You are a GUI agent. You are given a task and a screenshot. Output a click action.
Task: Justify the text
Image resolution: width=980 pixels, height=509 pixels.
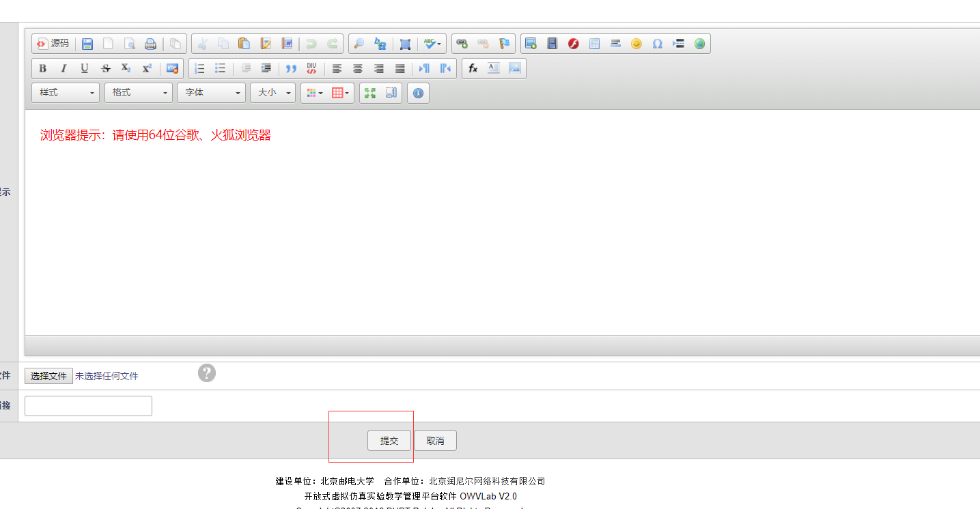400,68
